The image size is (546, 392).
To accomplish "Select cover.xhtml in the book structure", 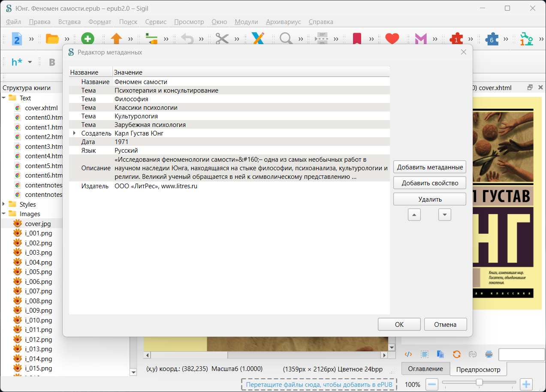I will [41, 108].
